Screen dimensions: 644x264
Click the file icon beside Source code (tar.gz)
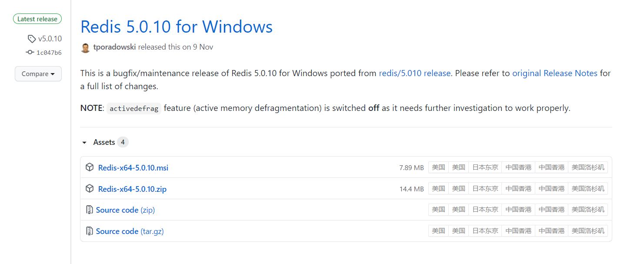(x=90, y=231)
